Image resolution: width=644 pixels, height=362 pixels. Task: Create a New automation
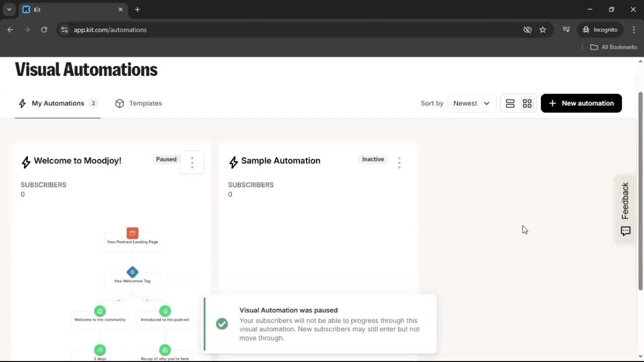click(581, 103)
